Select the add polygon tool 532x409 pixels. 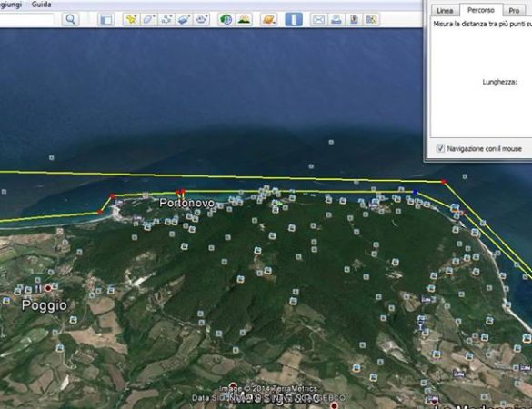coord(148,19)
